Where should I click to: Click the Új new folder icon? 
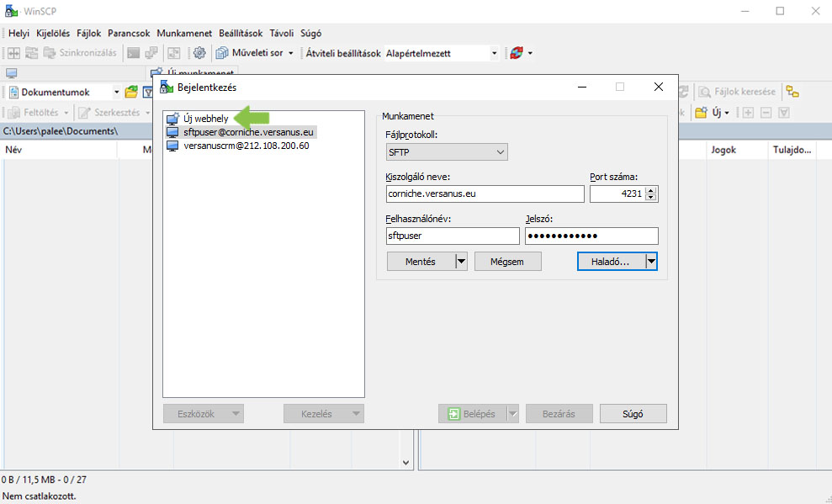click(701, 113)
